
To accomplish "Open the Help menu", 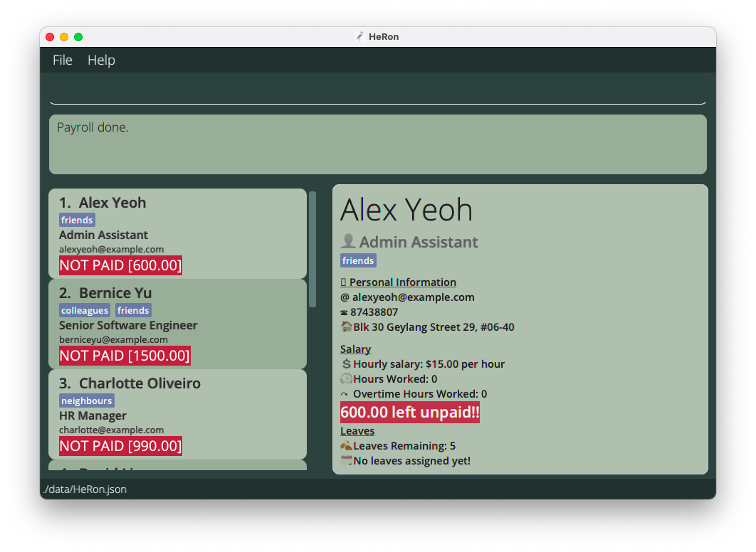I will click(101, 60).
